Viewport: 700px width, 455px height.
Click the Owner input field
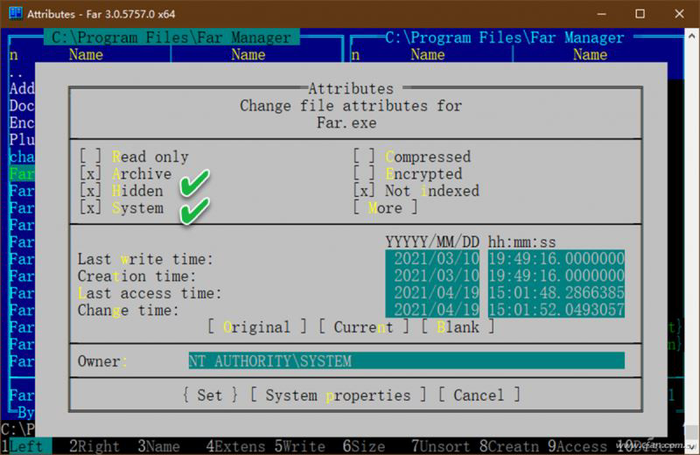406,361
